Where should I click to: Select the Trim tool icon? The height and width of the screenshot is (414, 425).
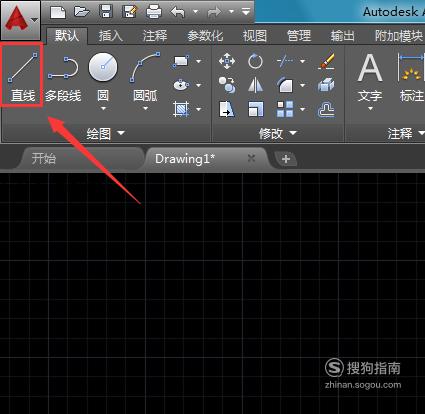click(285, 61)
